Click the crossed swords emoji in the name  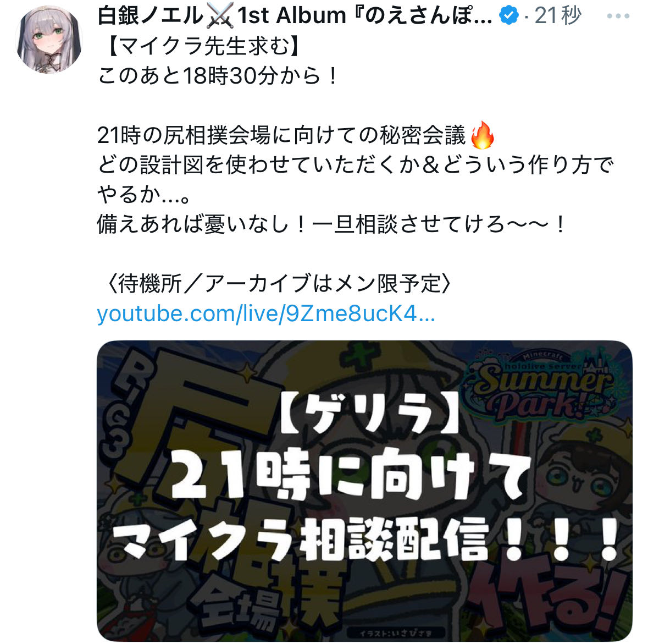[x=220, y=16]
